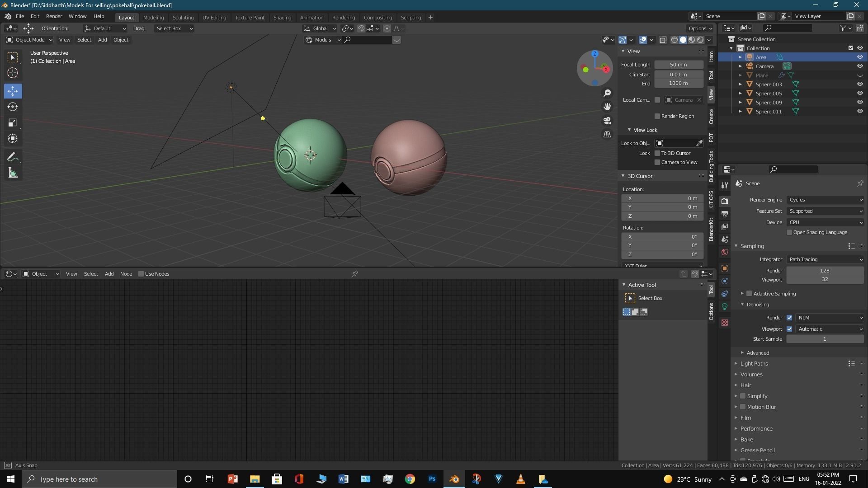
Task: Activate the Move tool
Action: pos(13,91)
